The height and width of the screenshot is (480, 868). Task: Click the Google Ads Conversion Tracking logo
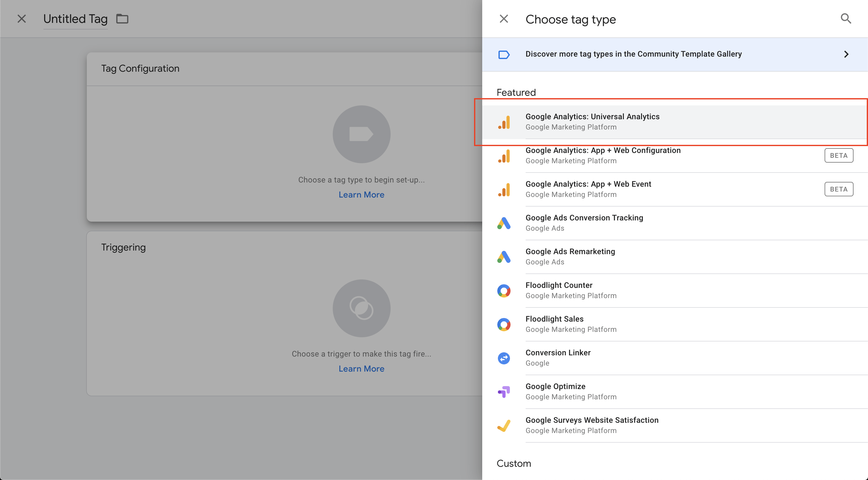(x=504, y=223)
